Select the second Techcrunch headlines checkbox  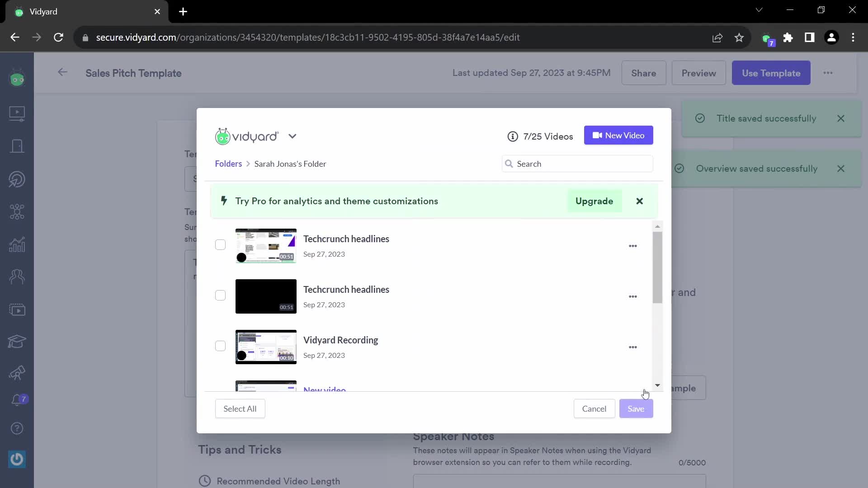pos(220,295)
